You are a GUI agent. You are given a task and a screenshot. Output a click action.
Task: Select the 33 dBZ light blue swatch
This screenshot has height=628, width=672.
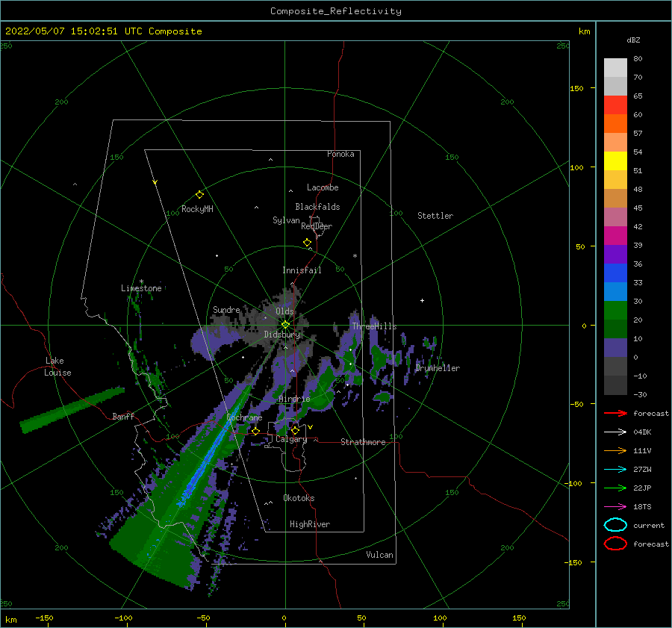(x=615, y=291)
